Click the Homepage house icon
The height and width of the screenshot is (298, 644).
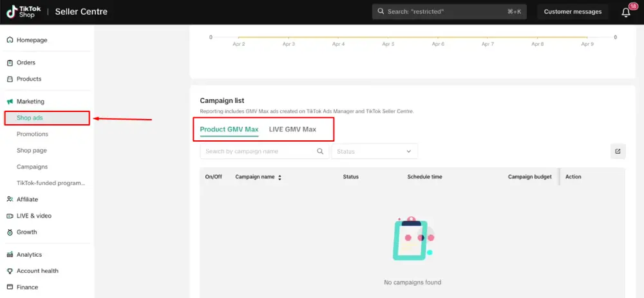[x=10, y=40]
